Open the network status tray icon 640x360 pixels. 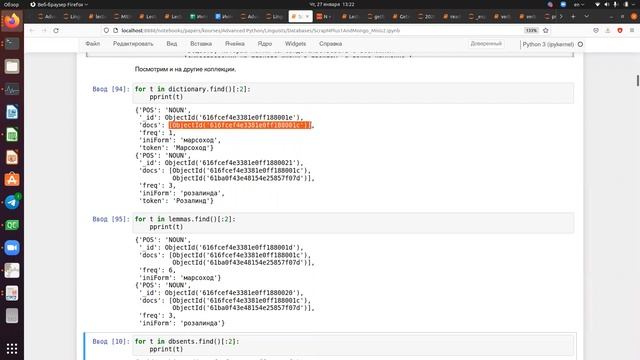coord(598,4)
